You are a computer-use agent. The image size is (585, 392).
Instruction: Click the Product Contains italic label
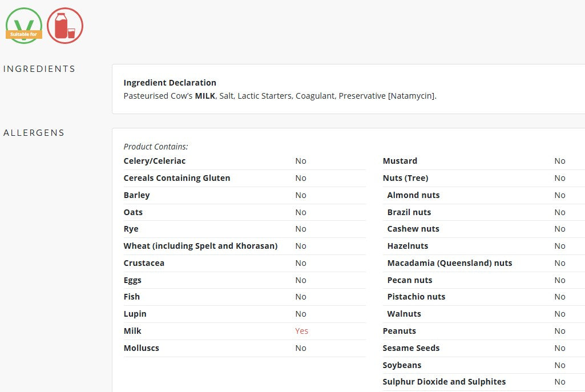click(x=156, y=147)
